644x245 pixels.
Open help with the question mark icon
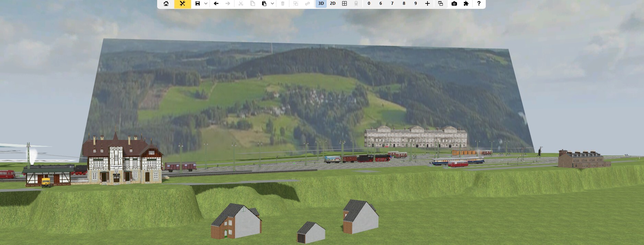[479, 4]
